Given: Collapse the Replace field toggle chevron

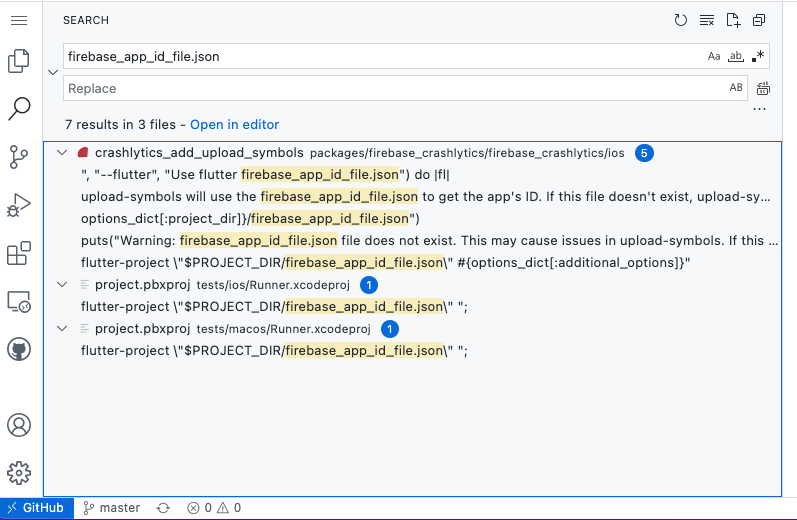Looking at the screenshot, I should (x=53, y=72).
